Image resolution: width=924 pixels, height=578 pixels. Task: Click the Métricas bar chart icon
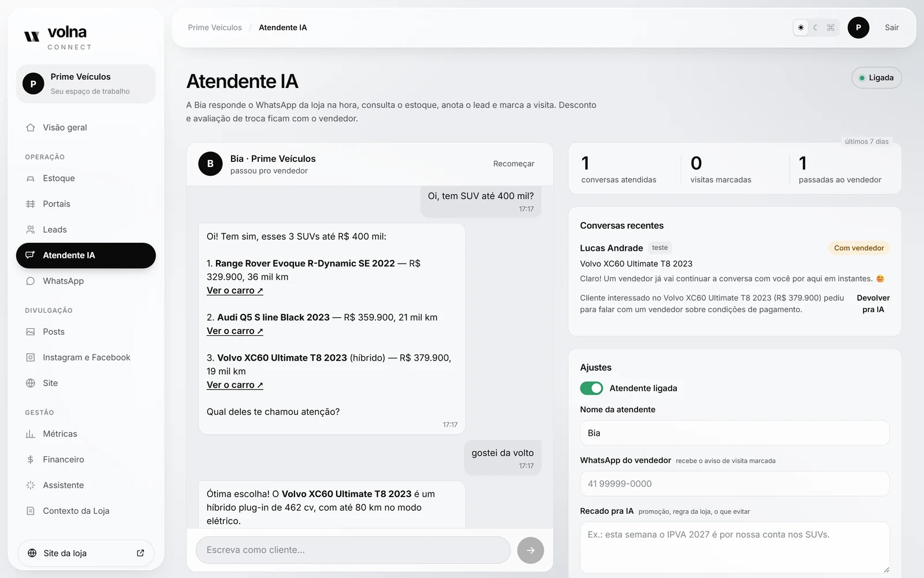(31, 434)
